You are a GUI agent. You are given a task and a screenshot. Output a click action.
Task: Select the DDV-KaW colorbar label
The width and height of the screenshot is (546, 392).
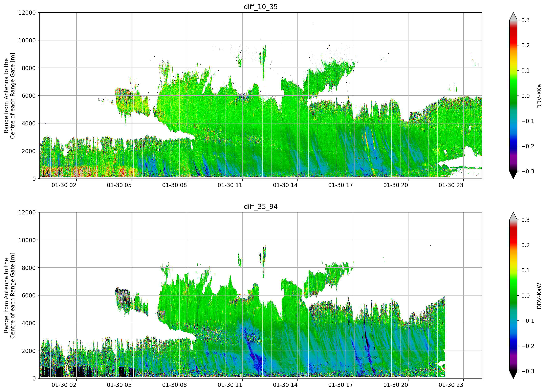point(539,296)
